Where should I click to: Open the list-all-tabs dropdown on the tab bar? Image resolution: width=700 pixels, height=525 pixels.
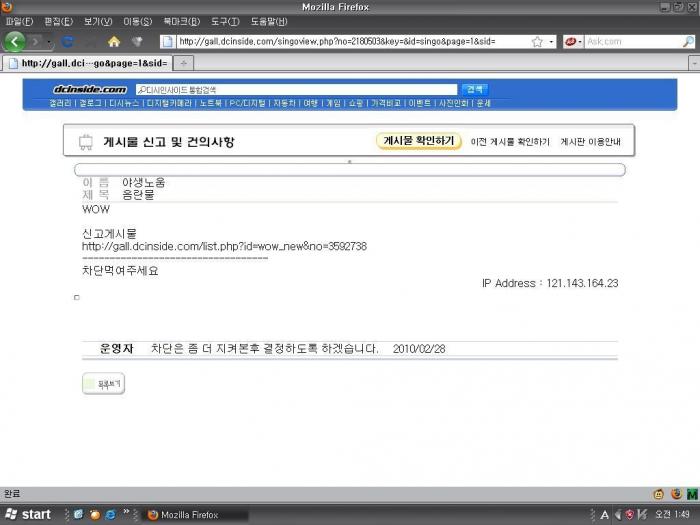tap(692, 63)
